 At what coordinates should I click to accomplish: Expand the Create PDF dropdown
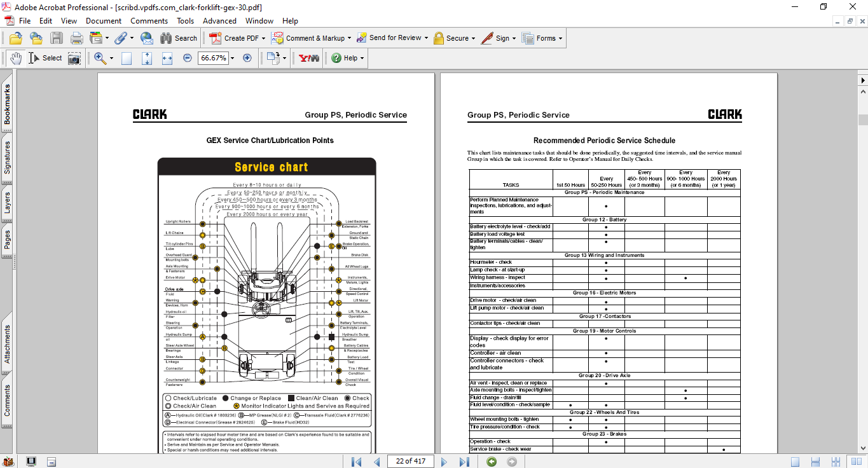pos(264,38)
